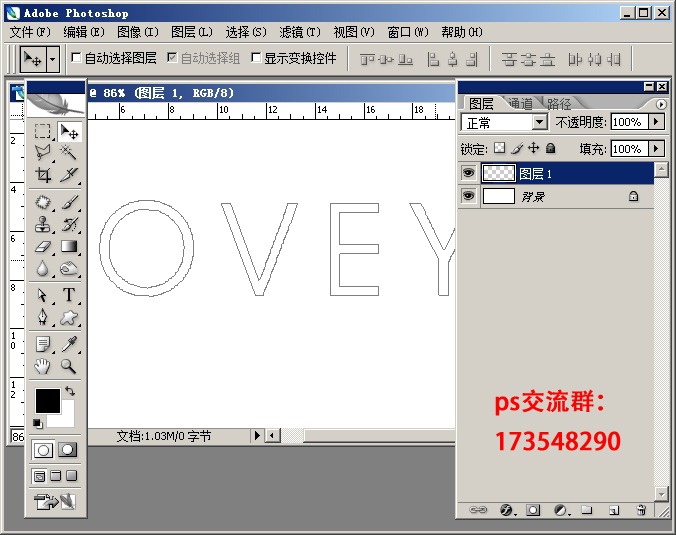This screenshot has height=535, width=676.
Task: Toggle lock image pixels brush icon
Action: pos(517,148)
